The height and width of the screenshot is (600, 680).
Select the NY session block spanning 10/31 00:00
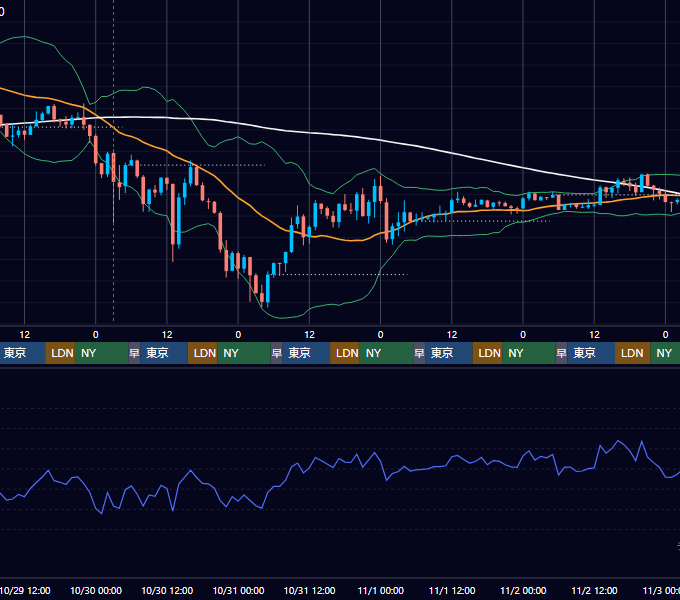click(x=244, y=353)
